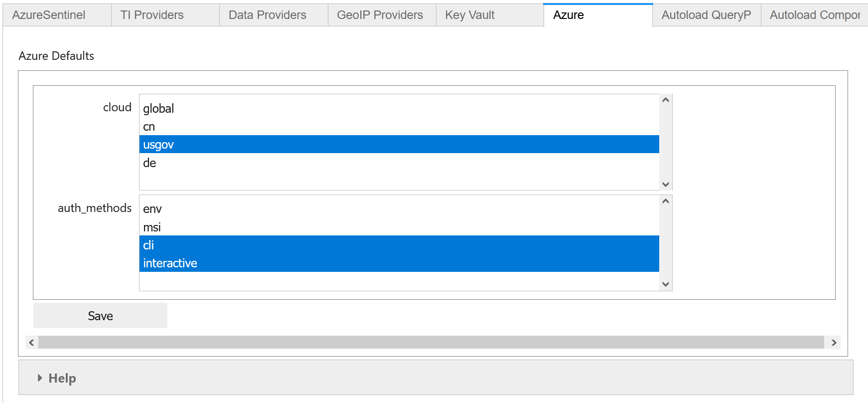Click the 'Azure Defaults' heading
The width and height of the screenshot is (868, 403).
pos(56,56)
